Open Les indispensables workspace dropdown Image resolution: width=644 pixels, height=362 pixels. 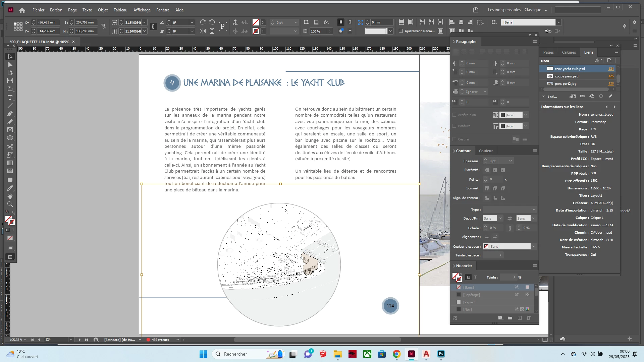point(518,10)
